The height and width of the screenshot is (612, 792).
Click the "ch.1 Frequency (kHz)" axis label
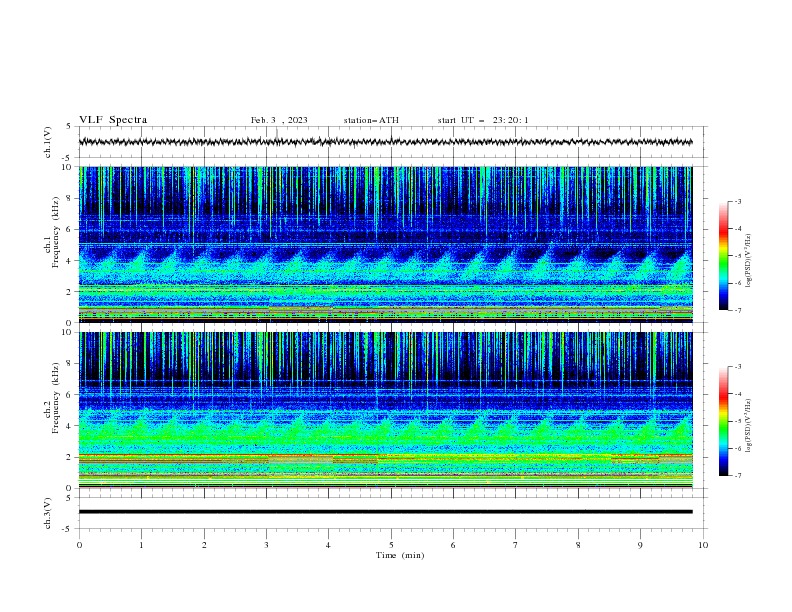click(52, 232)
